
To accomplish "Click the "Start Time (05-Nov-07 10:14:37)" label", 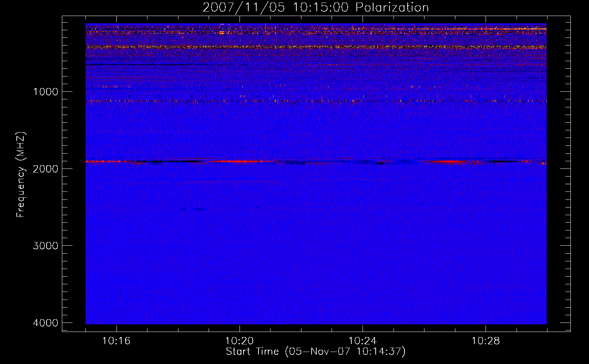I will click(316, 352).
